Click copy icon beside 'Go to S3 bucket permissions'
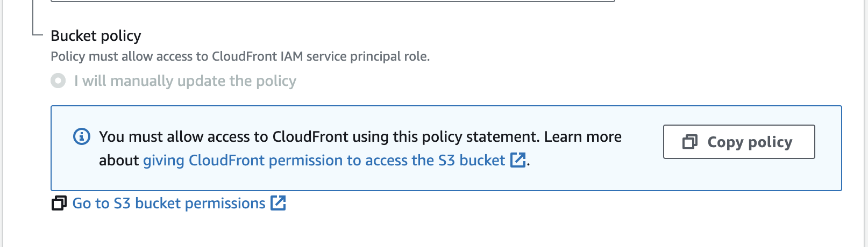Image resolution: width=868 pixels, height=247 pixels. pyautogui.click(x=59, y=204)
